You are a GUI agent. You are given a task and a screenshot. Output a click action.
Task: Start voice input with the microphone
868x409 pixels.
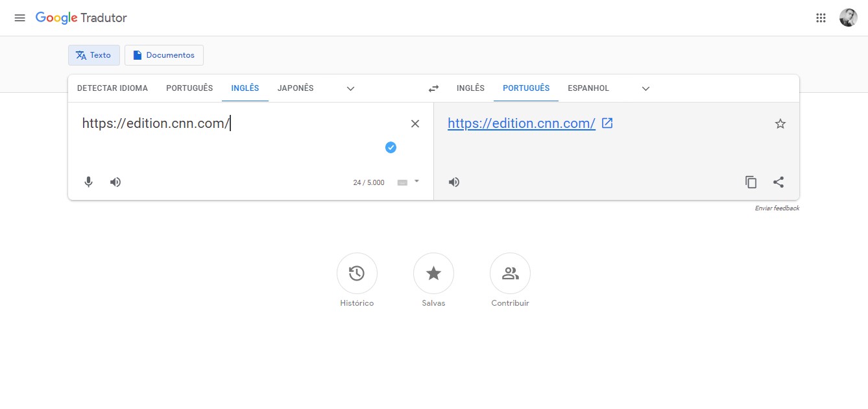coord(89,182)
